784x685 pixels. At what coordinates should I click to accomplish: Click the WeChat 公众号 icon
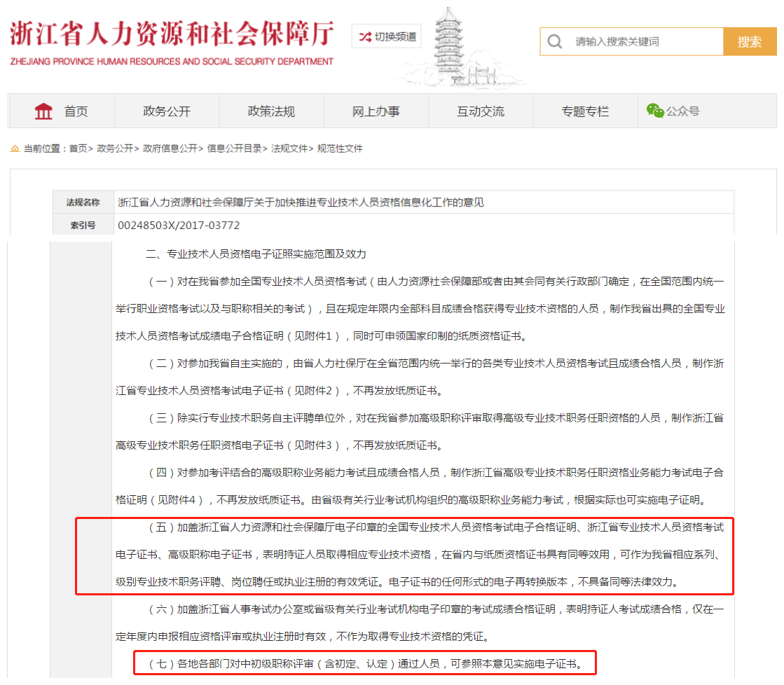point(654,109)
